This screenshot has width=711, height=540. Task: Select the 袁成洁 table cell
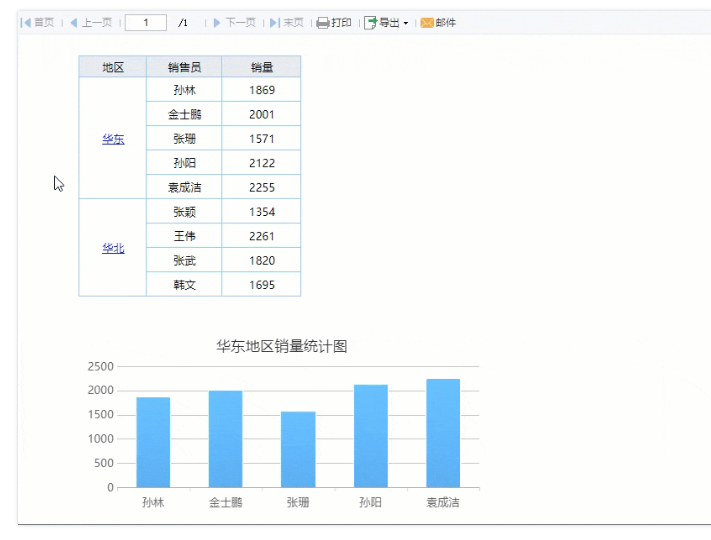184,187
